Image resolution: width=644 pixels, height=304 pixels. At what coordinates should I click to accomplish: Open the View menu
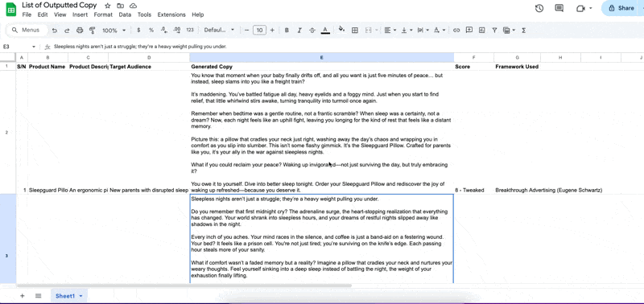[60, 14]
